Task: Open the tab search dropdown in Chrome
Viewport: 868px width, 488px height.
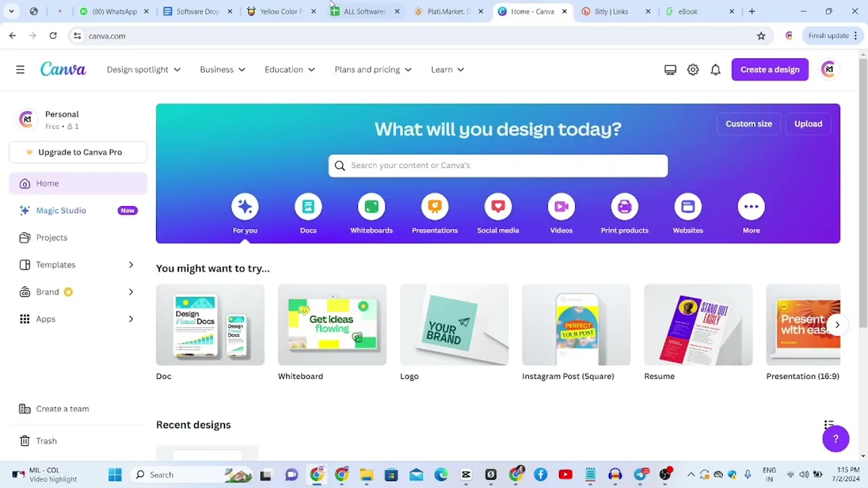Action: (x=12, y=12)
